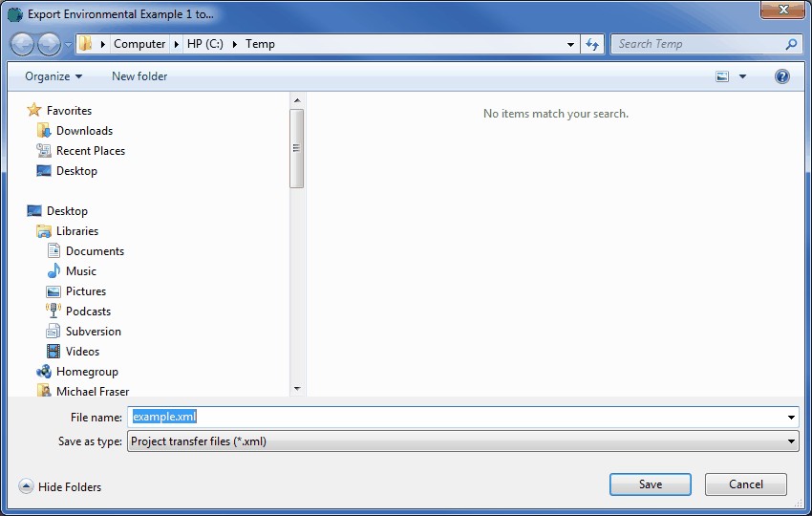Image resolution: width=812 pixels, height=516 pixels.
Task: Open the view options dropdown arrow
Action: point(742,76)
